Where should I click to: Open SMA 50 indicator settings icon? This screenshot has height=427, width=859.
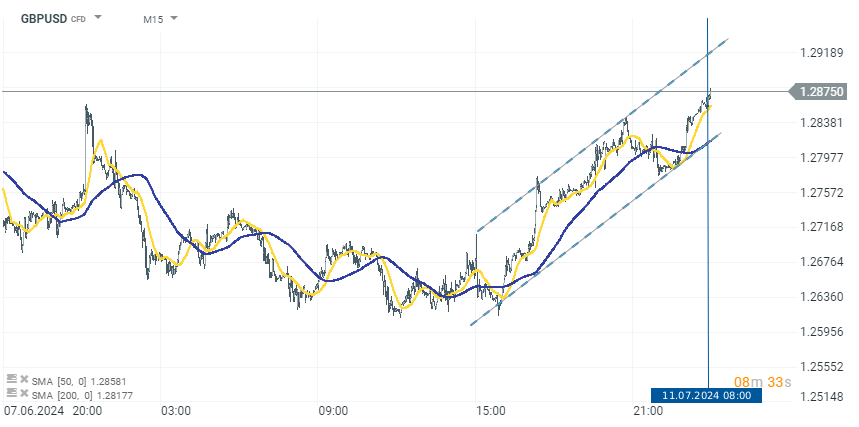point(11,380)
